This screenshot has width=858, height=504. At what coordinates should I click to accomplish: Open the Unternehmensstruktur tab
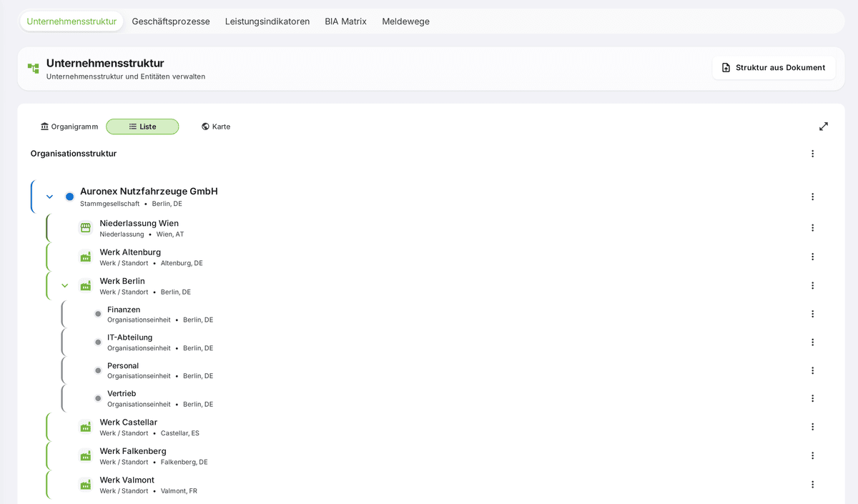pos(71,21)
